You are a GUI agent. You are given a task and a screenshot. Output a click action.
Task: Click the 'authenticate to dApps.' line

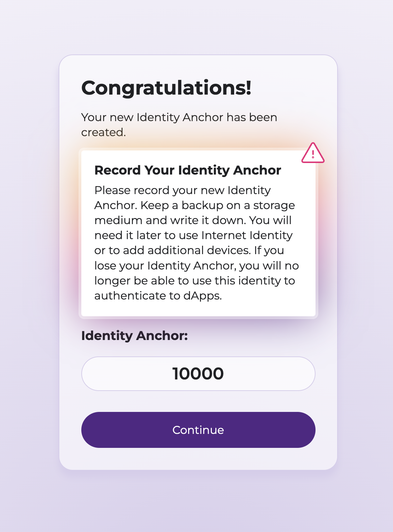(158, 296)
